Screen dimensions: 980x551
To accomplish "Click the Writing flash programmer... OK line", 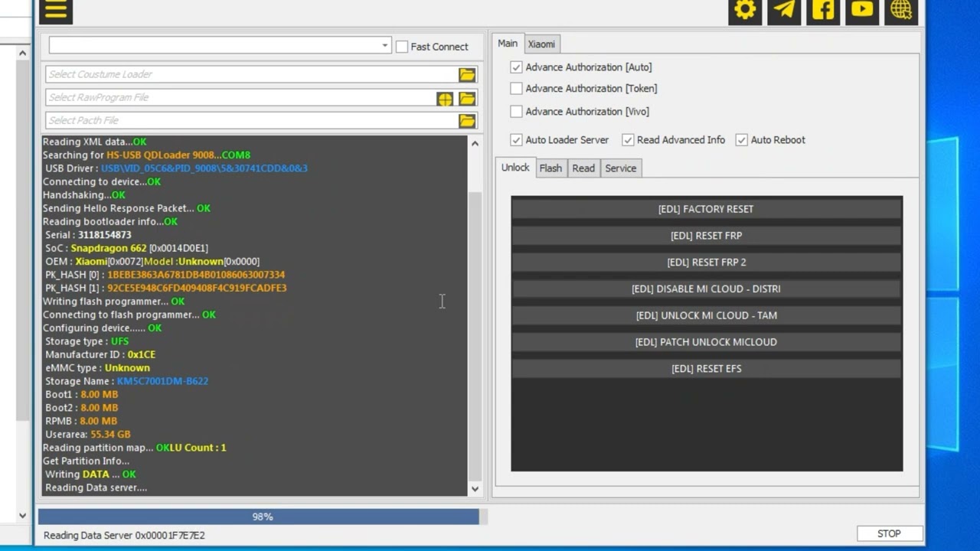I will coord(113,302).
